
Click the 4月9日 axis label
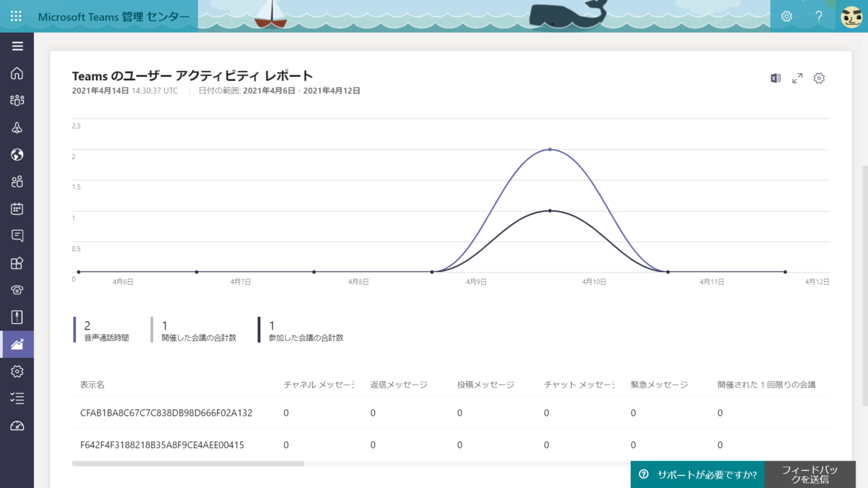tap(476, 281)
